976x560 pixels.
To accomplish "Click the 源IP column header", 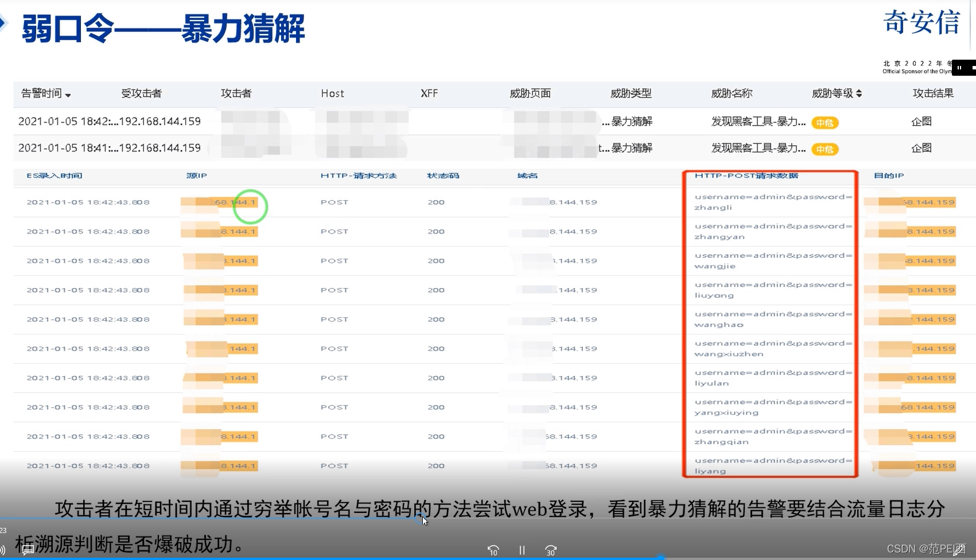I will (x=196, y=176).
